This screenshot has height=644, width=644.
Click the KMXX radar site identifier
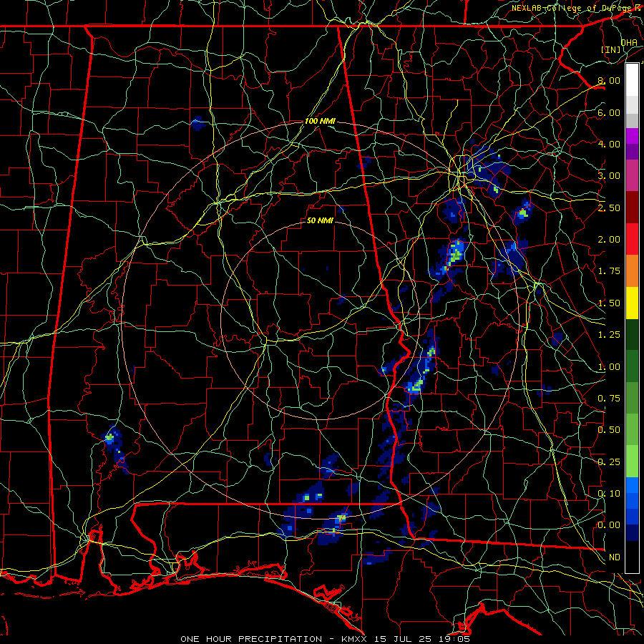354,639
